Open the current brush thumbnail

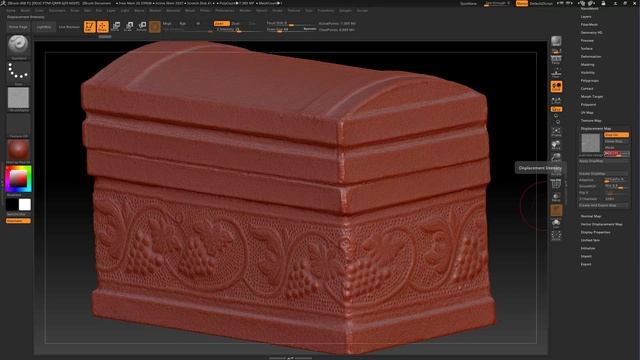point(18,45)
